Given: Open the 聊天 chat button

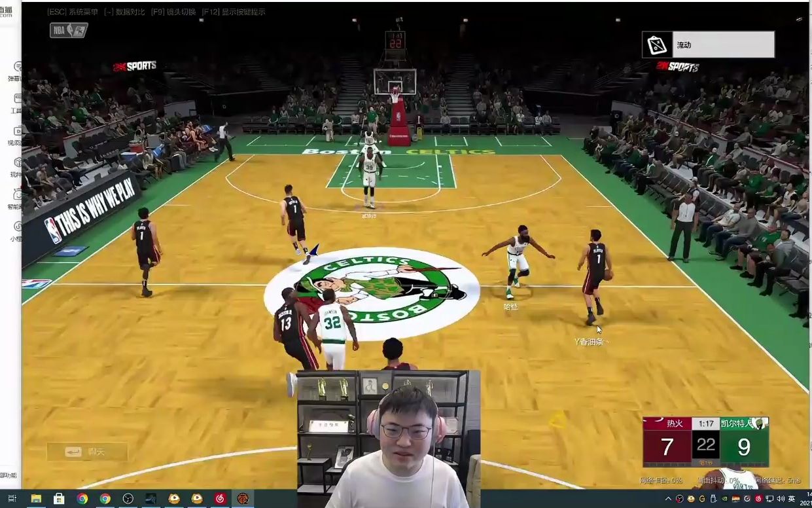Looking at the screenshot, I should (87, 452).
